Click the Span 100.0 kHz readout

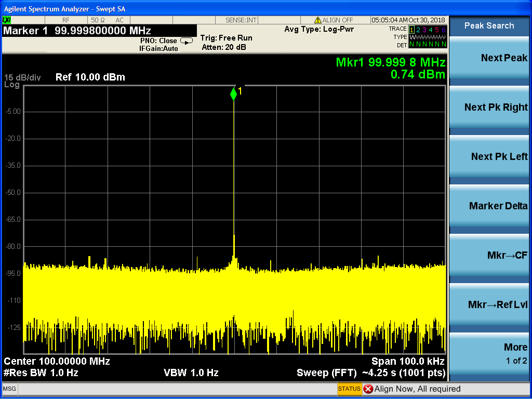pyautogui.click(x=408, y=361)
